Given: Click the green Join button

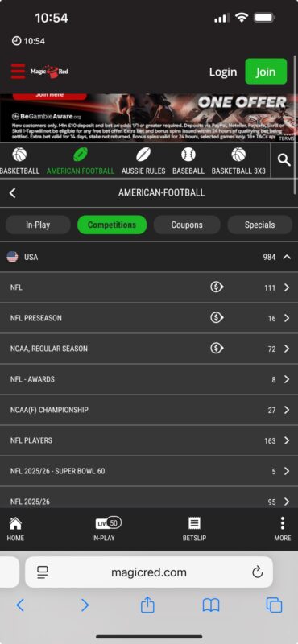Looking at the screenshot, I should (x=266, y=72).
